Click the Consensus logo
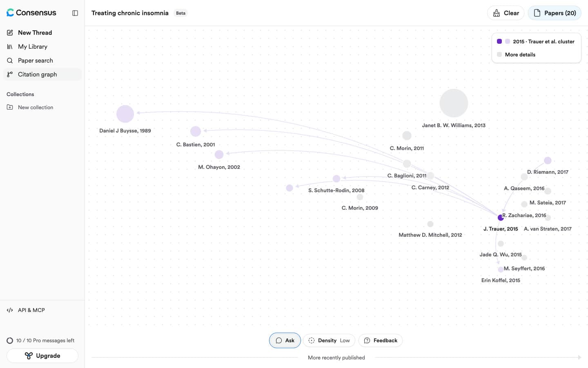This screenshot has height=368, width=588. click(x=31, y=13)
